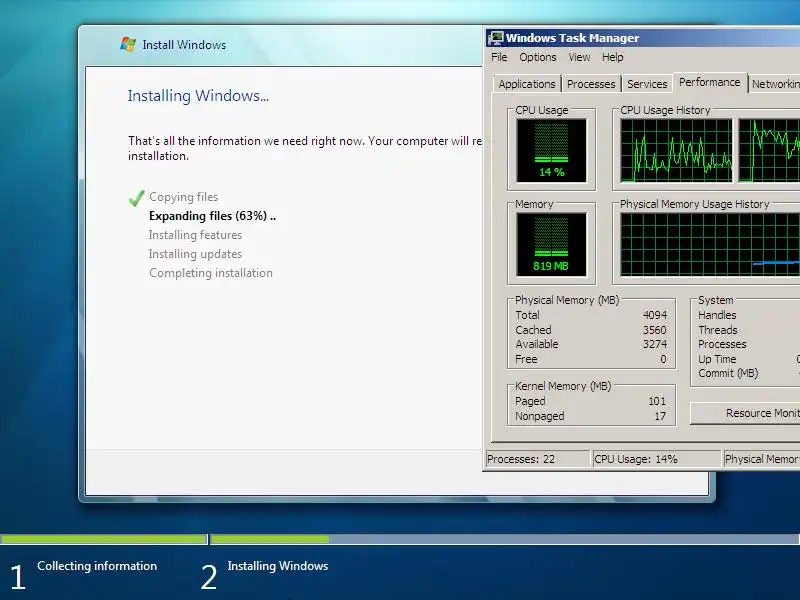Image resolution: width=800 pixels, height=600 pixels.
Task: Switch to the Applications tab
Action: (x=527, y=84)
